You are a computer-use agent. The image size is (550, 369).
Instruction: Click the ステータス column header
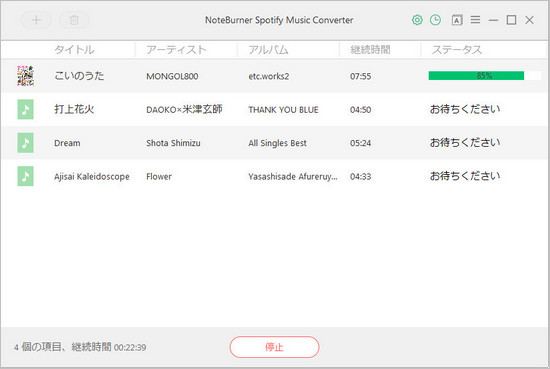pyautogui.click(x=457, y=50)
